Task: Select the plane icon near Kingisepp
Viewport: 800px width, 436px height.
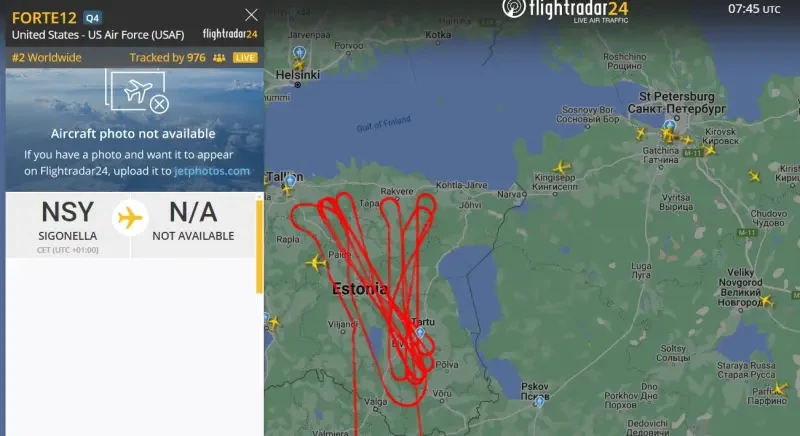Action: point(562,167)
